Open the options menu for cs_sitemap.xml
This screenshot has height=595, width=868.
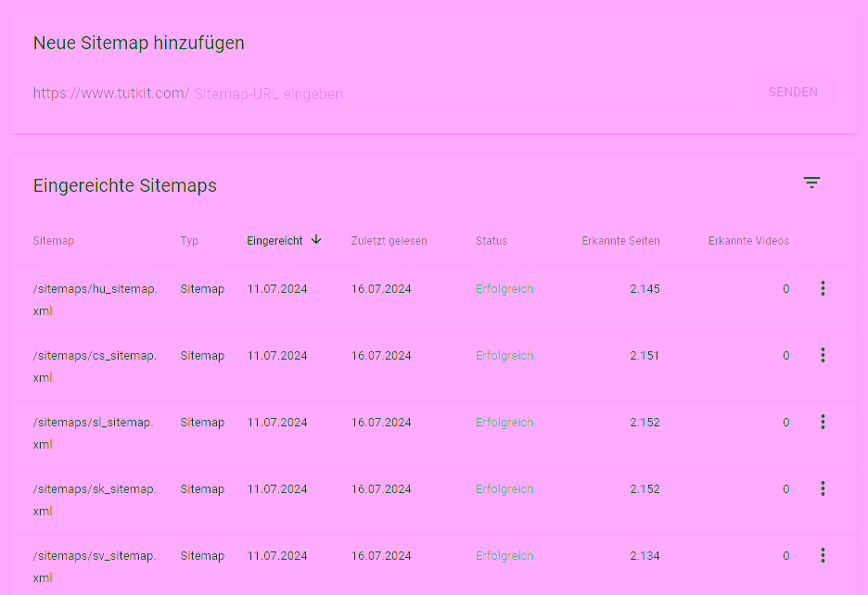click(x=823, y=355)
